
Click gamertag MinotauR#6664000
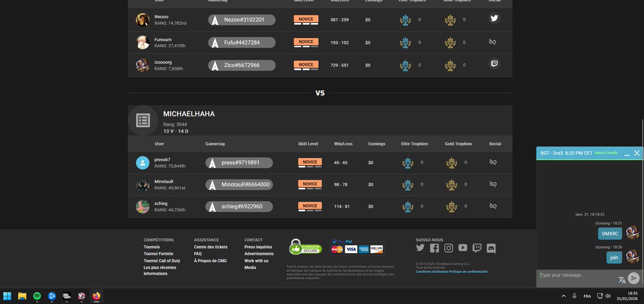pyautogui.click(x=239, y=184)
